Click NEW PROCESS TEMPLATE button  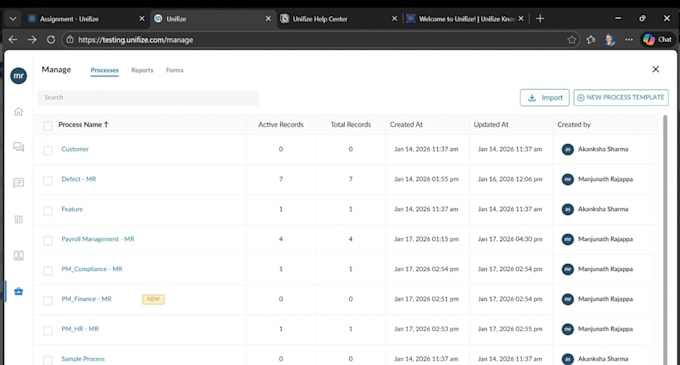pyautogui.click(x=621, y=98)
